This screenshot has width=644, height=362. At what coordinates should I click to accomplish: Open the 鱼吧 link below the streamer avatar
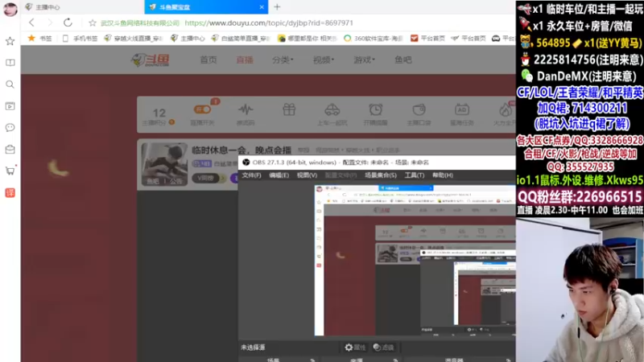[153, 181]
